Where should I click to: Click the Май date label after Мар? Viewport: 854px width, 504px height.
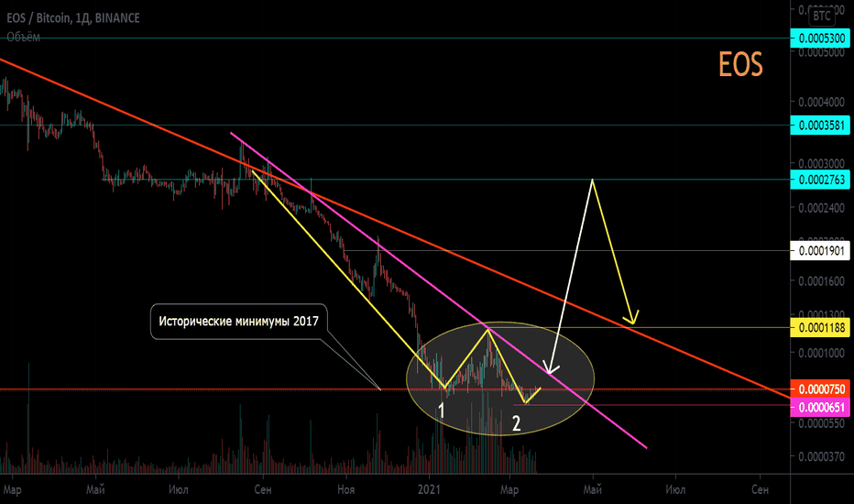coord(95,489)
